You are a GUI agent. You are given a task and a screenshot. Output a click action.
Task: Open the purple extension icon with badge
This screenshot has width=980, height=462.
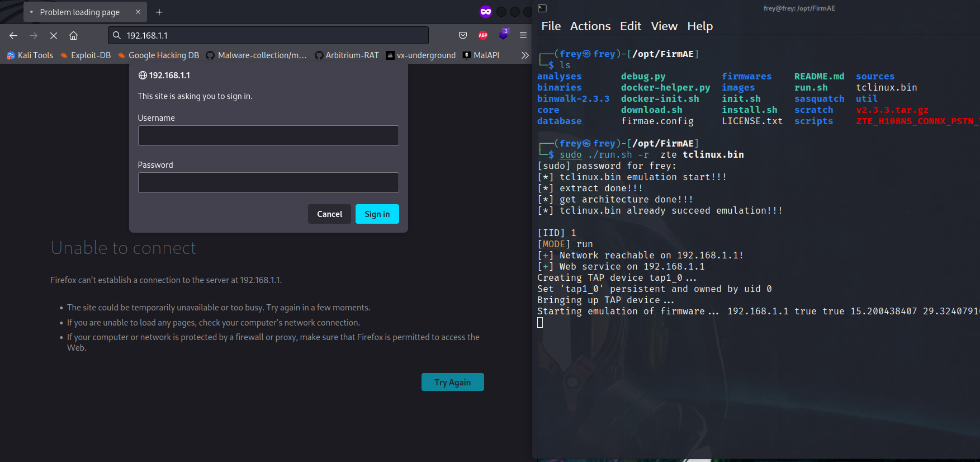point(503,34)
